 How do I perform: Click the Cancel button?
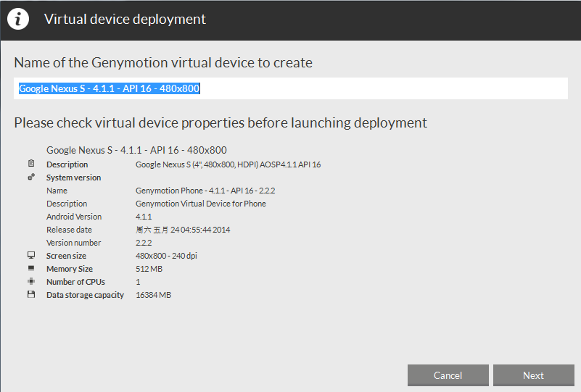point(448,375)
